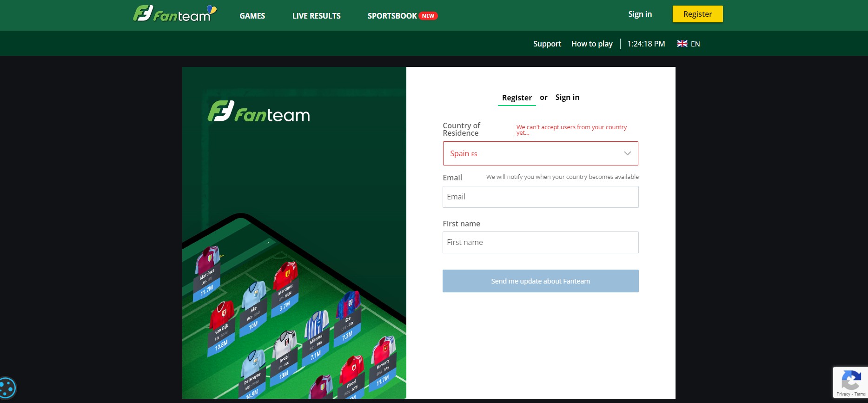
Task: Click the yellow Register button
Action: pos(698,14)
